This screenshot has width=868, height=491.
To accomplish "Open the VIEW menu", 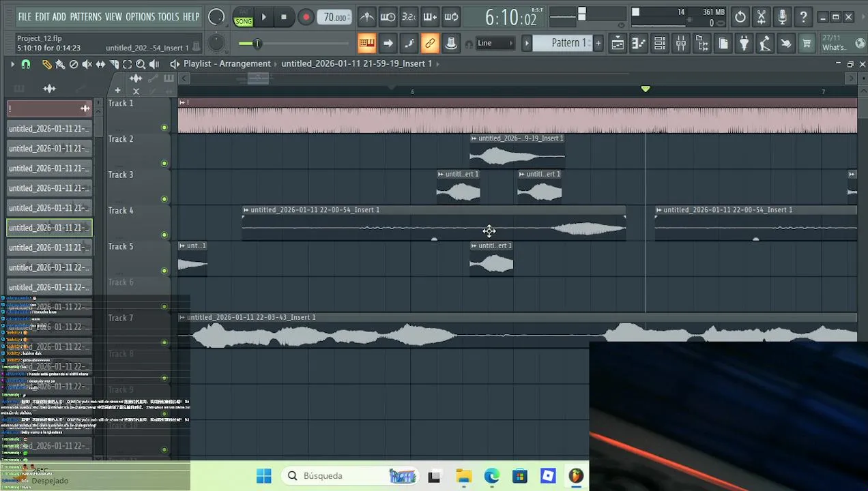I will click(113, 16).
